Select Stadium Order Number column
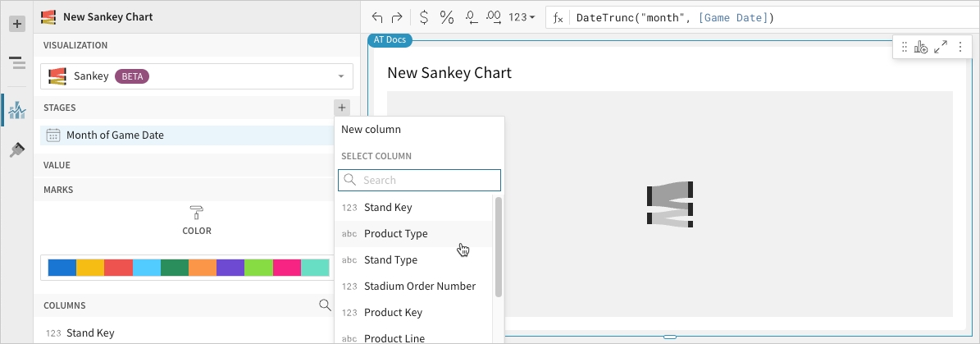Viewport: 980px width, 344px height. coord(419,287)
